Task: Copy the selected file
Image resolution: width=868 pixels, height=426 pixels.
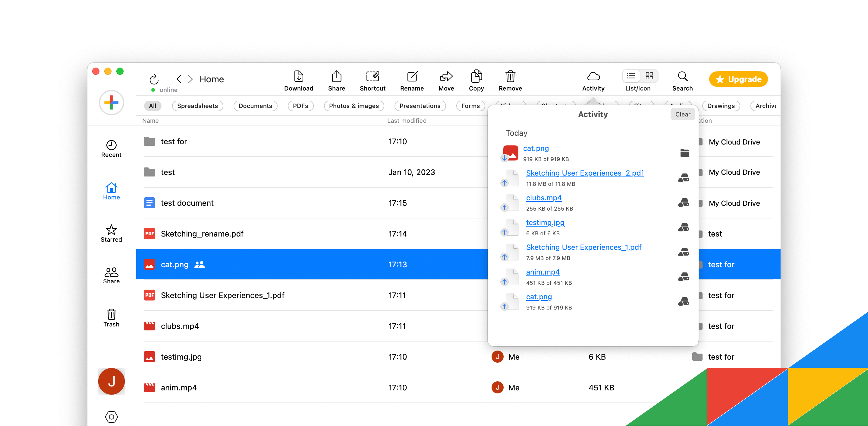Action: point(476,80)
